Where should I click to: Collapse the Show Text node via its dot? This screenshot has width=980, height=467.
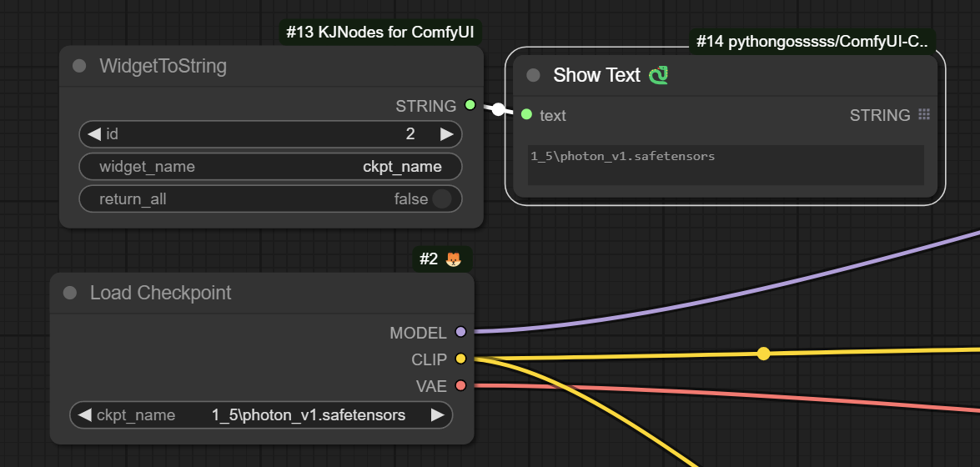pos(534,75)
